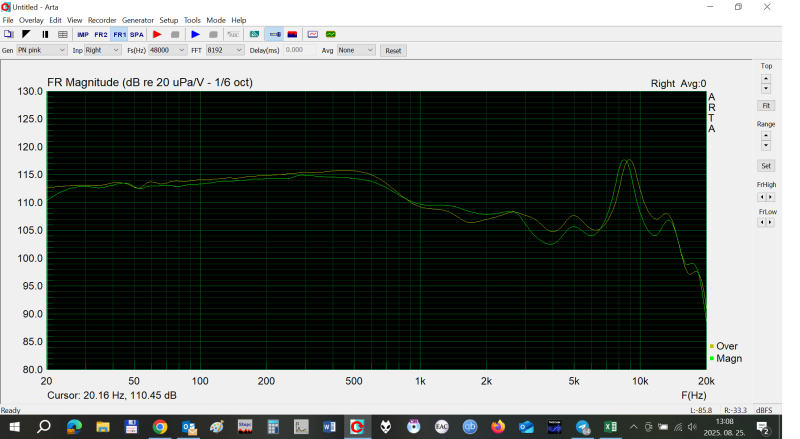Click the Cursor: 20.16 Hz readout text
This screenshot has height=439, width=800.
112,396
